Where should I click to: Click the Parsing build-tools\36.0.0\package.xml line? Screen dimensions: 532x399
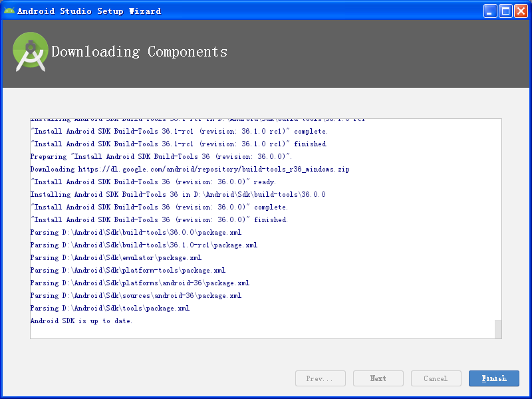coord(136,232)
